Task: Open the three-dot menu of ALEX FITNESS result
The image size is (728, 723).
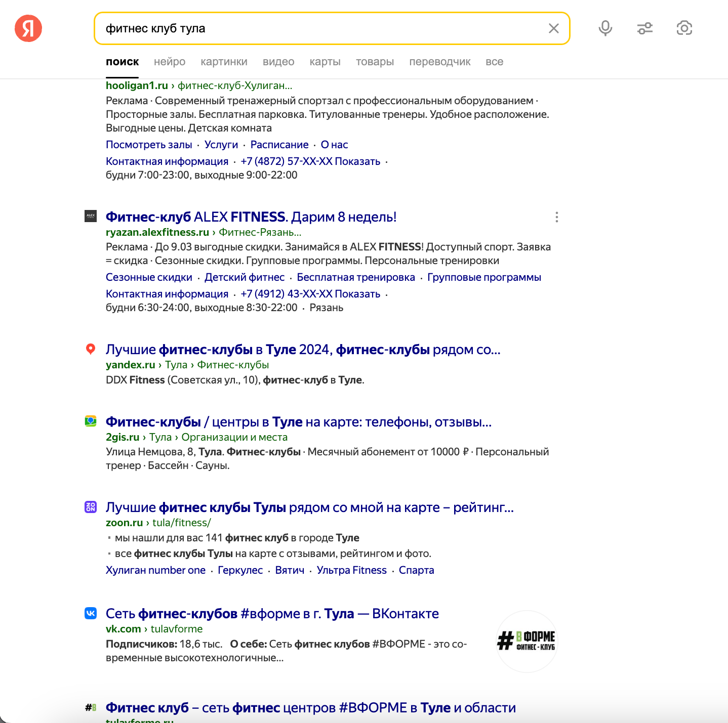Action: click(557, 217)
